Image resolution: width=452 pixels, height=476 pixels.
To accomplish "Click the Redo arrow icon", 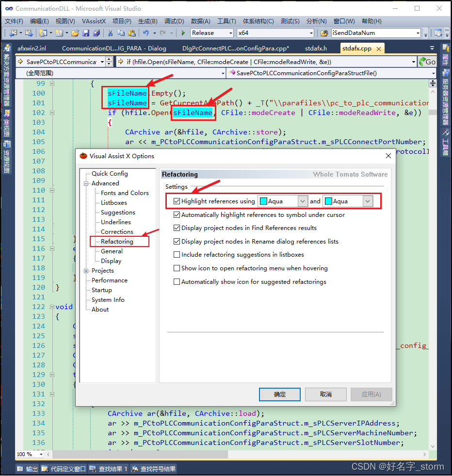I will [x=163, y=33].
